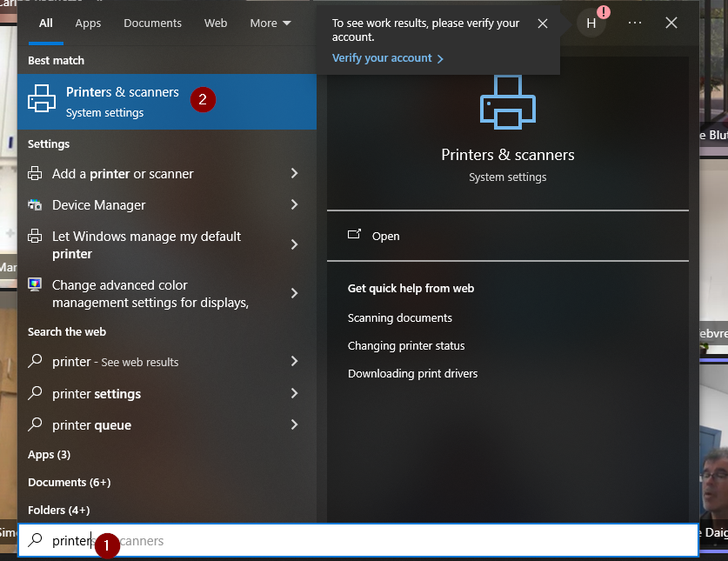
Task: Click Printers & scanners title in preview pane
Action: point(508,155)
